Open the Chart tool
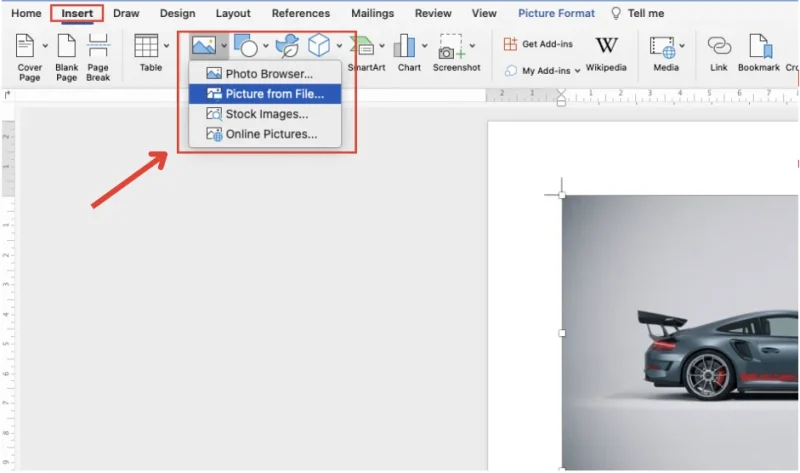Viewport: 800px width, 473px height. pyautogui.click(x=405, y=47)
